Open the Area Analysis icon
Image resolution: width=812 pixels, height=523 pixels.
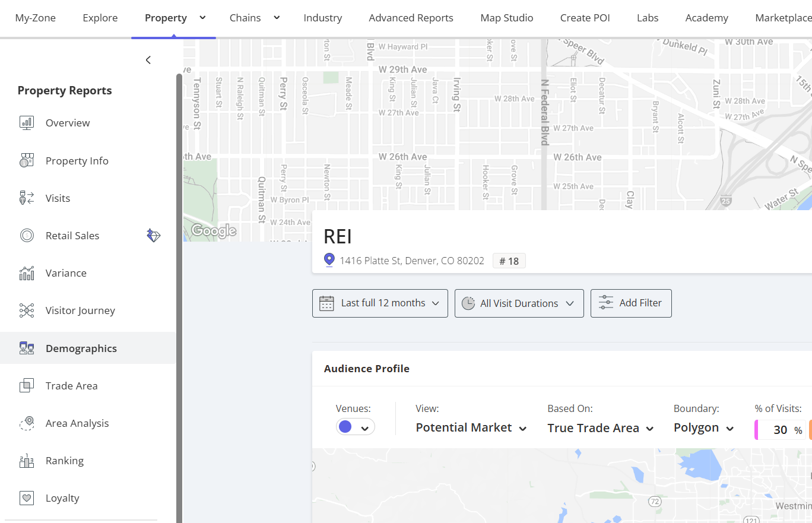click(27, 423)
